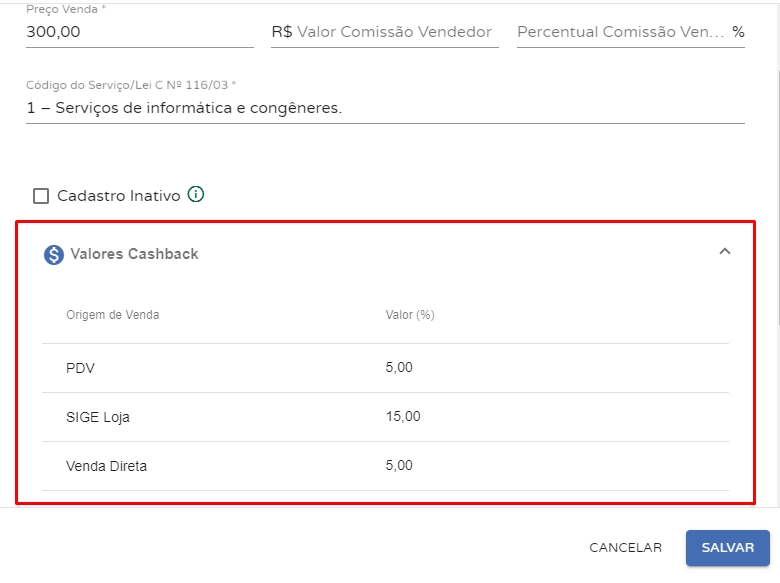Click the Valores Cashback dollar icon

click(54, 255)
